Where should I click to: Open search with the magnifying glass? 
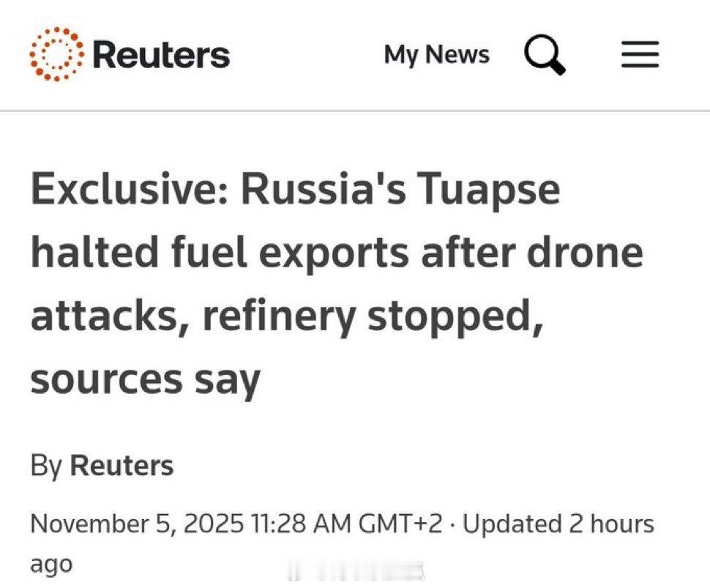click(545, 55)
